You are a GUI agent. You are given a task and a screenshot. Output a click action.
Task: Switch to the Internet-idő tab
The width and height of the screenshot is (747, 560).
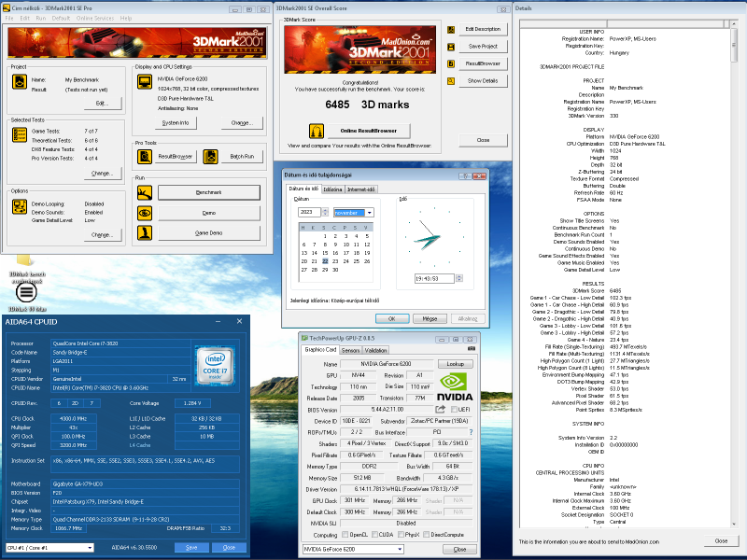[360, 189]
